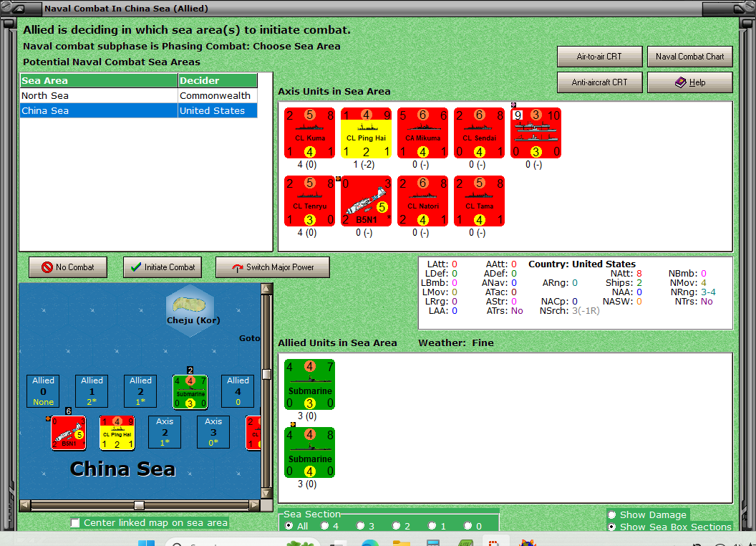
Task: Click the map scroll down arrow
Action: 266,494
